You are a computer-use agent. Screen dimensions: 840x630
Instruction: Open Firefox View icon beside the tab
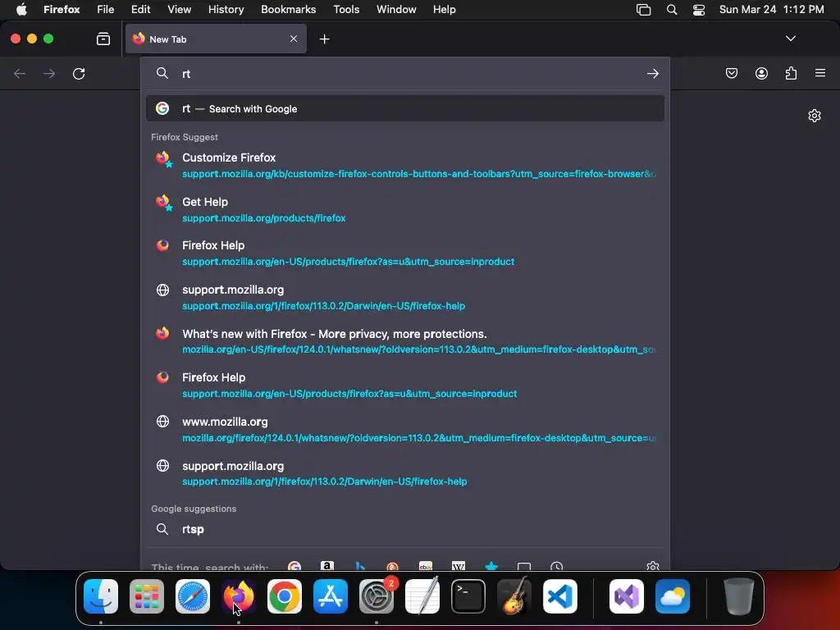click(x=103, y=39)
